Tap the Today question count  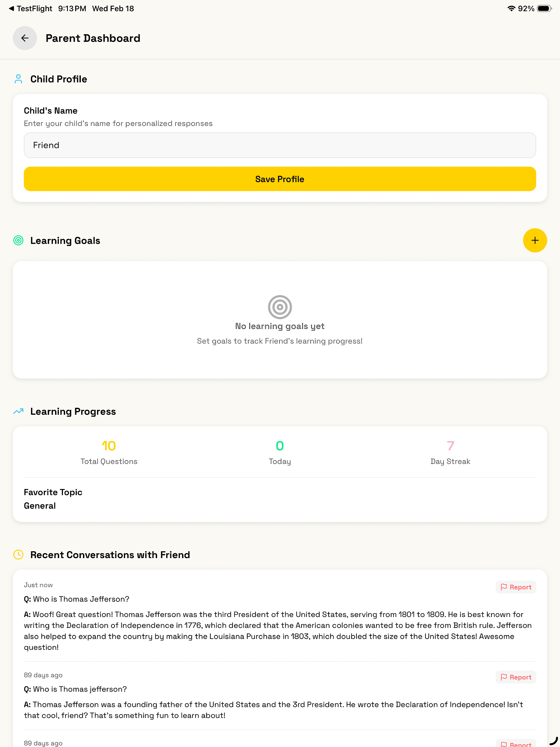[x=280, y=446]
